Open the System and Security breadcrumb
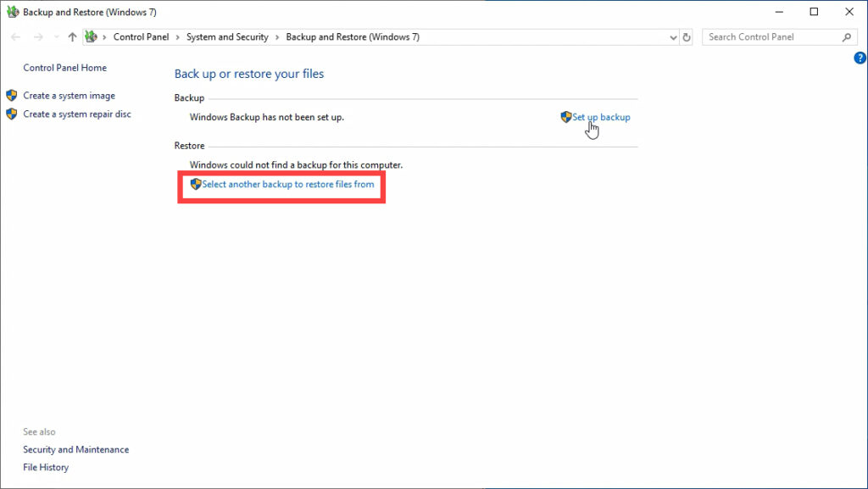This screenshot has height=489, width=868. click(227, 37)
